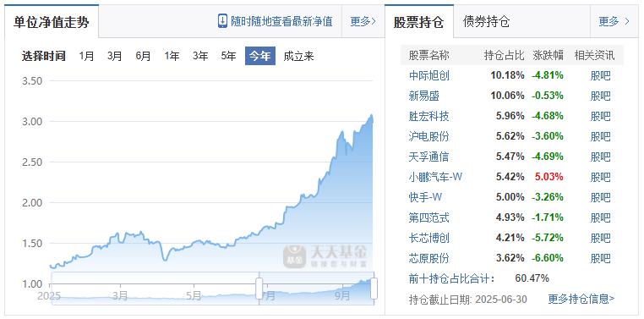Screen dimensions: 644x319
Task: Select the 3年 time range
Action: coord(200,56)
